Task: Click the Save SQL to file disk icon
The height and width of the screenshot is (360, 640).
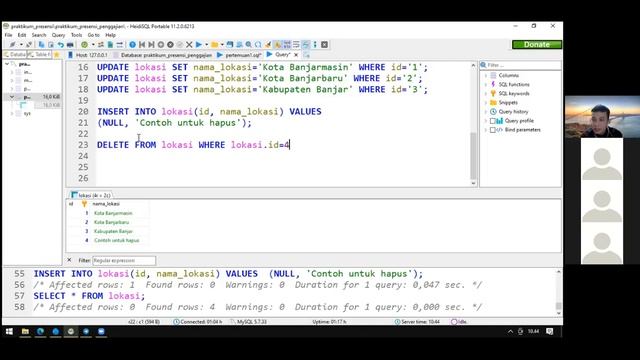Action: (230, 44)
